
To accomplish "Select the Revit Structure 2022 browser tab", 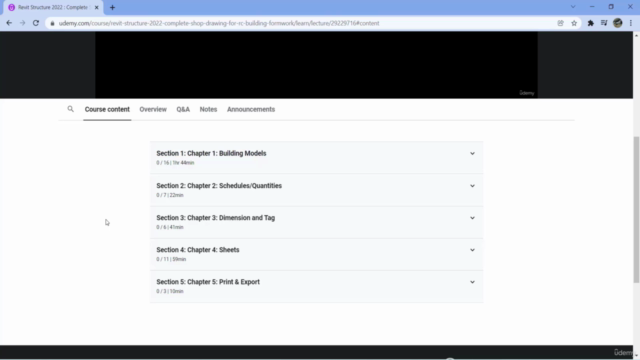I will coord(53,7).
